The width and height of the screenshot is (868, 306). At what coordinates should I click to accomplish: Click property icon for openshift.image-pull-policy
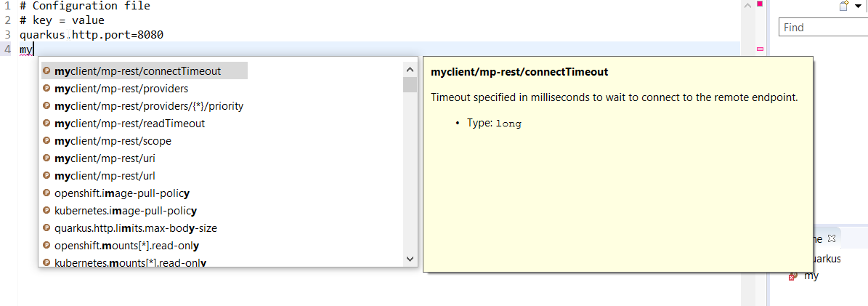tap(46, 193)
